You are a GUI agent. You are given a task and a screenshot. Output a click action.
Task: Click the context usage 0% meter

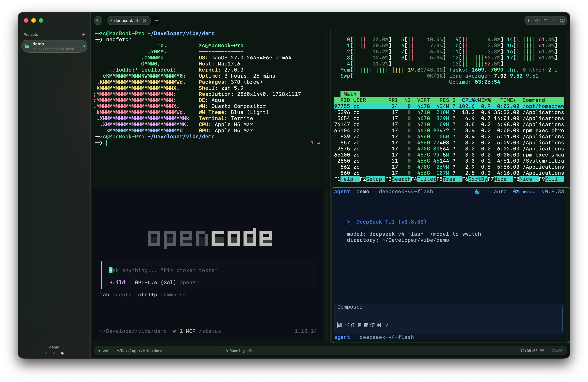click(x=524, y=192)
